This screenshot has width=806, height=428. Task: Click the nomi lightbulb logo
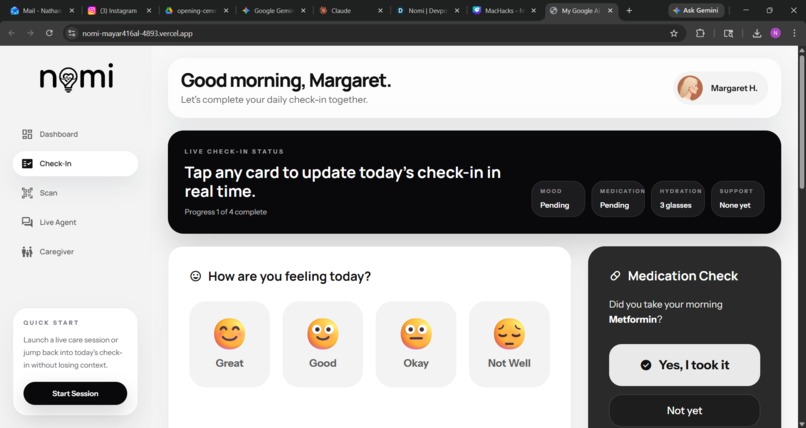(x=76, y=77)
